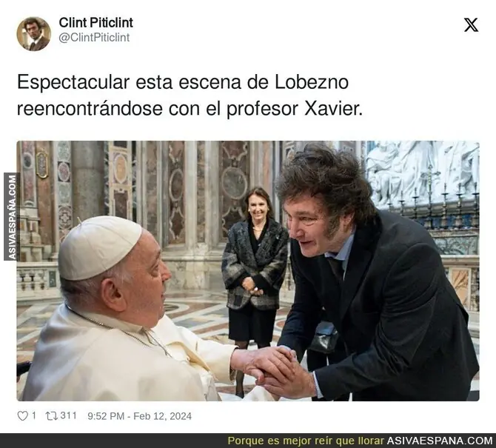
Task: Click the like count 1
Action: (x=34, y=415)
